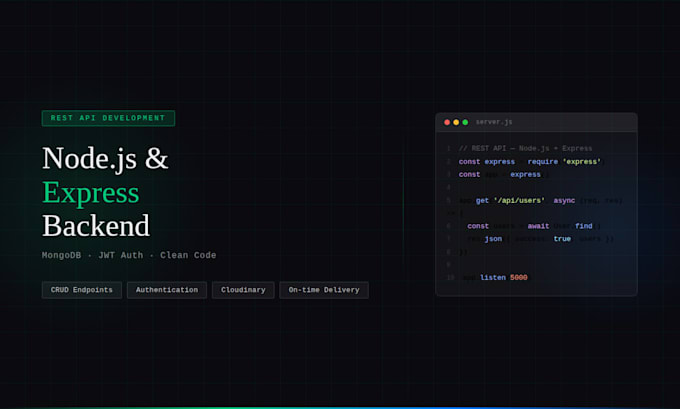Open the server.js file title

click(494, 122)
